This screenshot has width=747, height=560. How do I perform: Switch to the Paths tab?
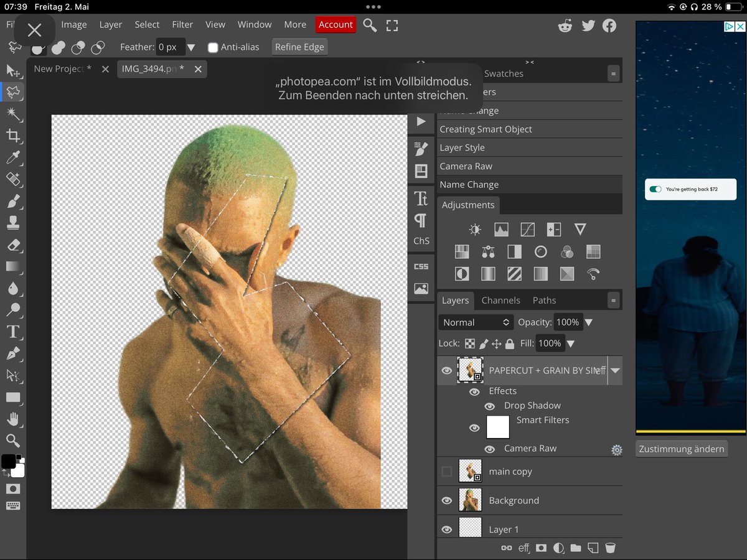(544, 301)
